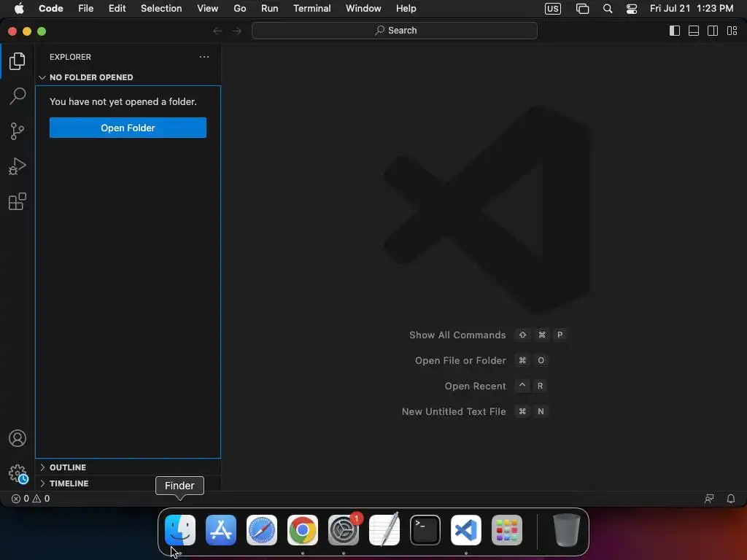Screen dimensions: 747x560
Task: Open the Manage gear icon
Action: [x=18, y=474]
